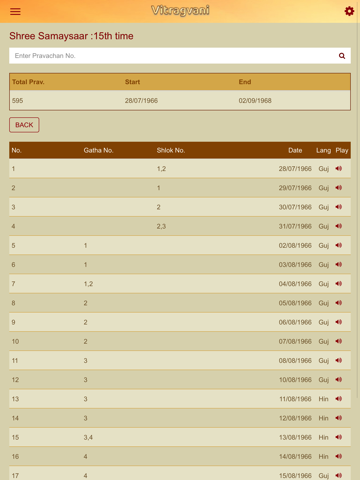Click Guj language in row 12
The height and width of the screenshot is (480, 360).
[324, 380]
